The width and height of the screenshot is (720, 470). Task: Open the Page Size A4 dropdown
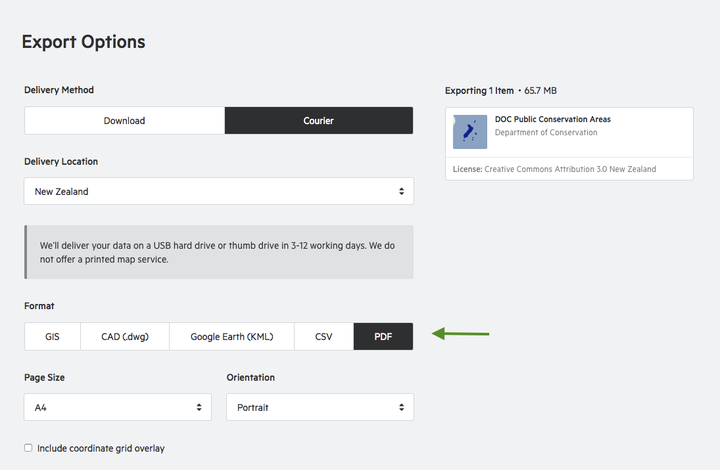point(118,407)
